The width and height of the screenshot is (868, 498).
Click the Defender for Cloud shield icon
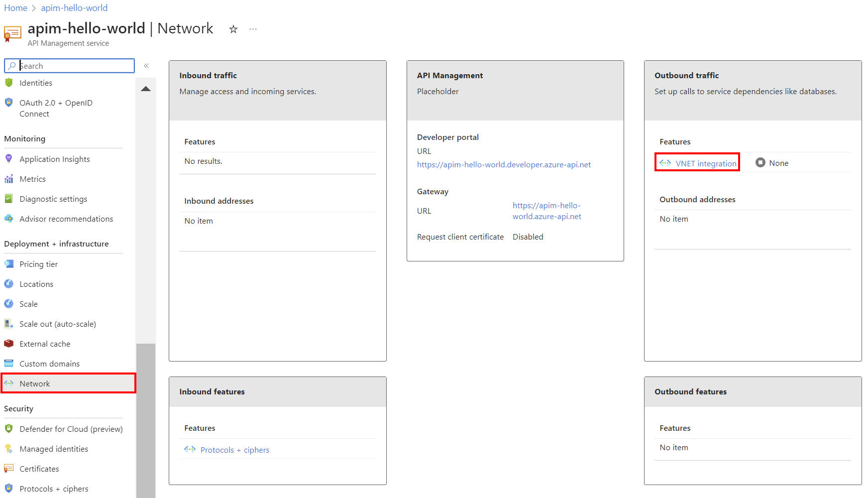click(x=9, y=429)
